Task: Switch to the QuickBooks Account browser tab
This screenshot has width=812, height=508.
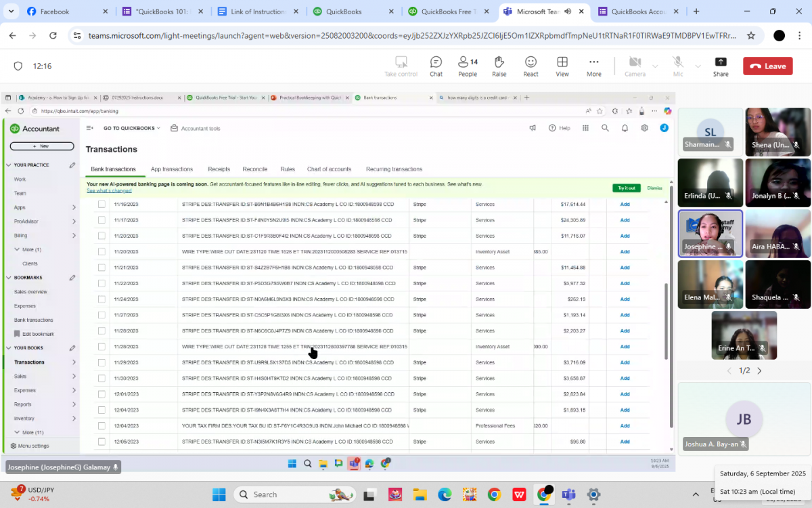Action: click(636, 12)
